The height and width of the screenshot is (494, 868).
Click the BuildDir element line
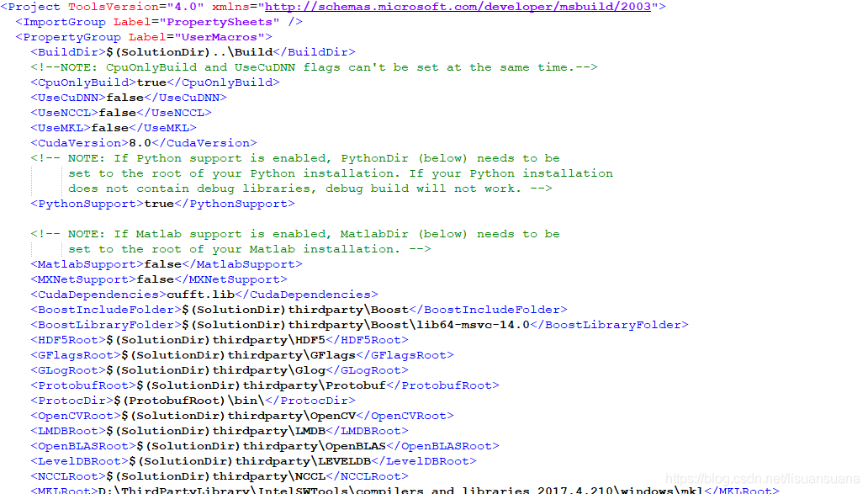193,52
